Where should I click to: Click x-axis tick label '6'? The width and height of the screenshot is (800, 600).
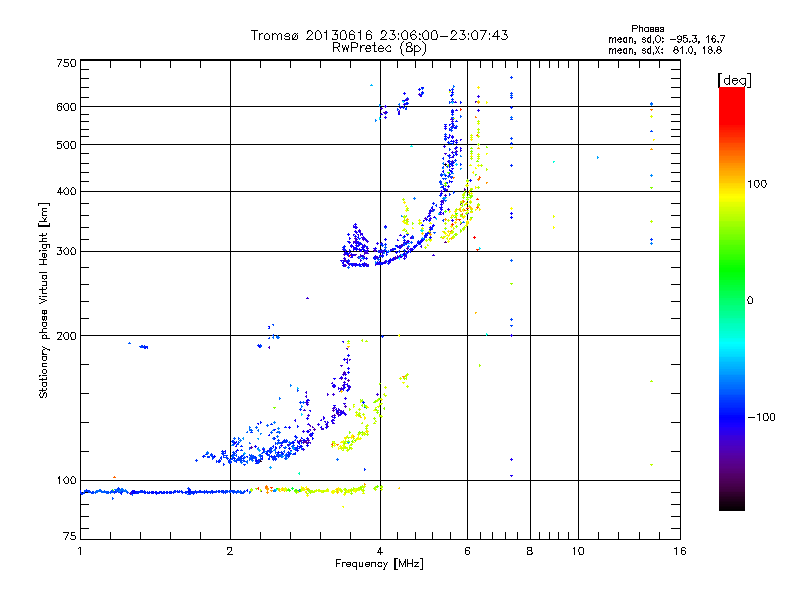coord(467,551)
